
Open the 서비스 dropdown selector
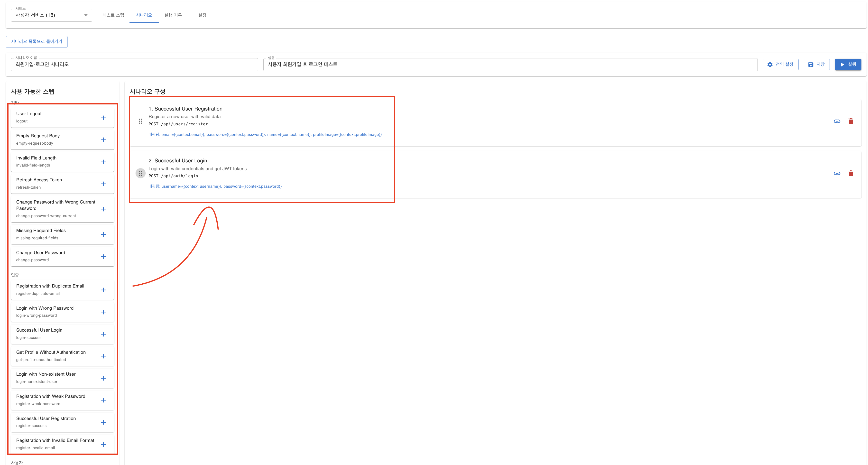coord(52,15)
